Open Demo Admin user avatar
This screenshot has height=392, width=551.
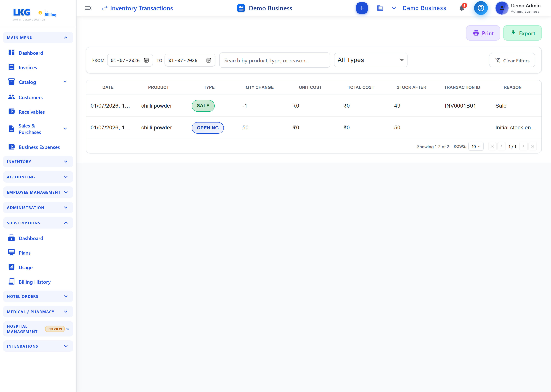[x=502, y=8]
